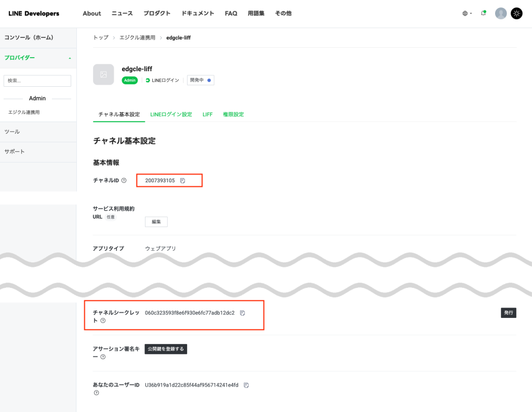Open the ドキュメント menu item

pyautogui.click(x=197, y=14)
